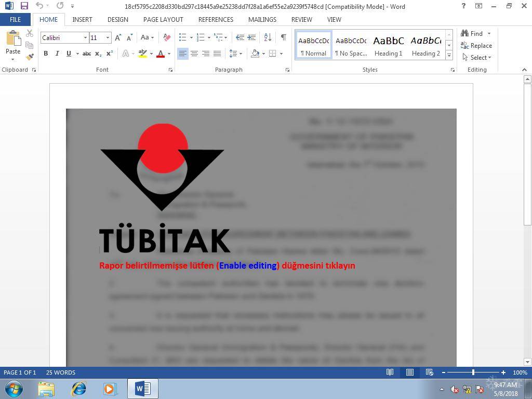Apply the Heading 1 style

pyautogui.click(x=389, y=46)
